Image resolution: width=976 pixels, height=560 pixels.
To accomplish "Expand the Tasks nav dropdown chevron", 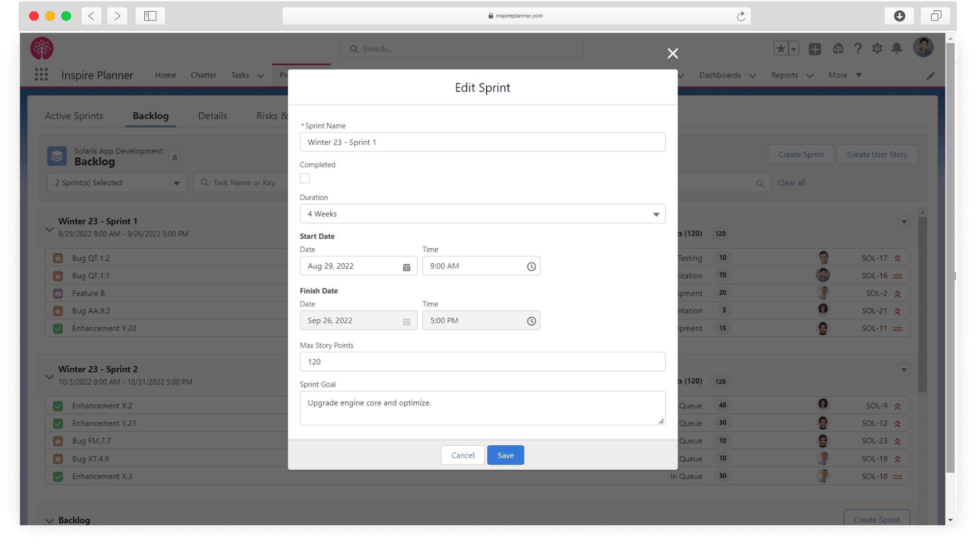I will pos(261,76).
